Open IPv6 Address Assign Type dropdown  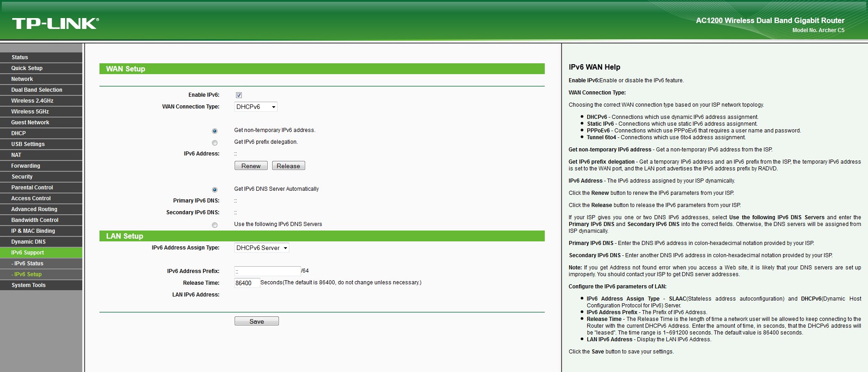261,248
